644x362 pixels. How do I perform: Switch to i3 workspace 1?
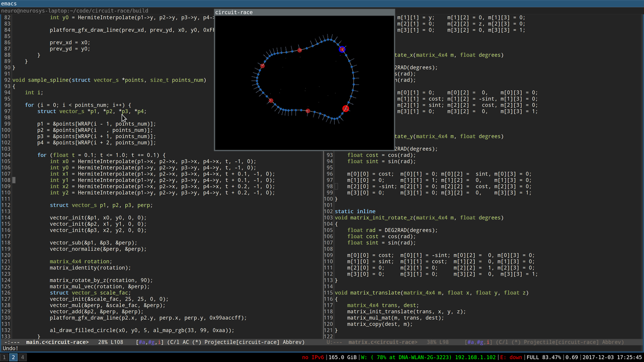(x=5, y=357)
